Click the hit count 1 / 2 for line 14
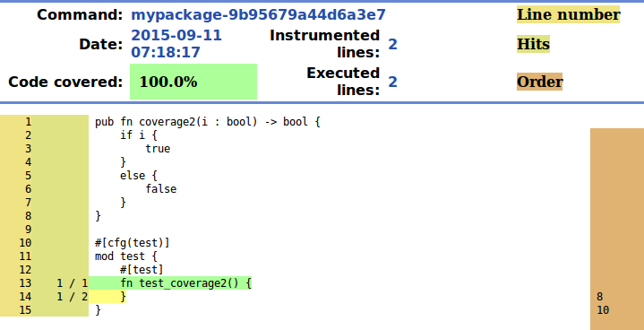 [x=73, y=296]
